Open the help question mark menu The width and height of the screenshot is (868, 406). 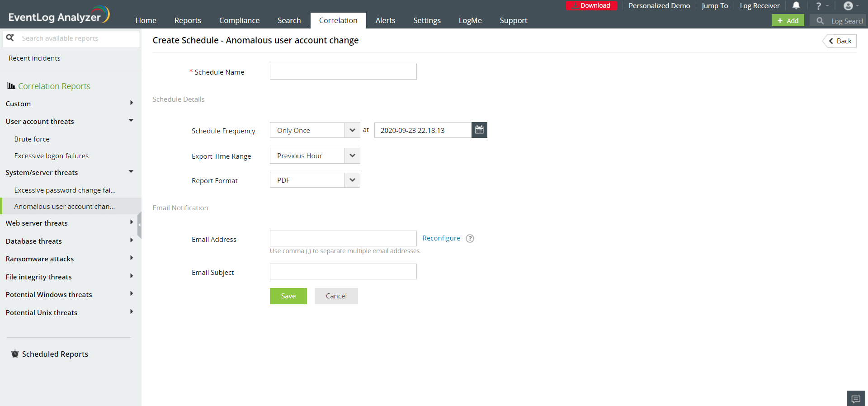point(822,6)
